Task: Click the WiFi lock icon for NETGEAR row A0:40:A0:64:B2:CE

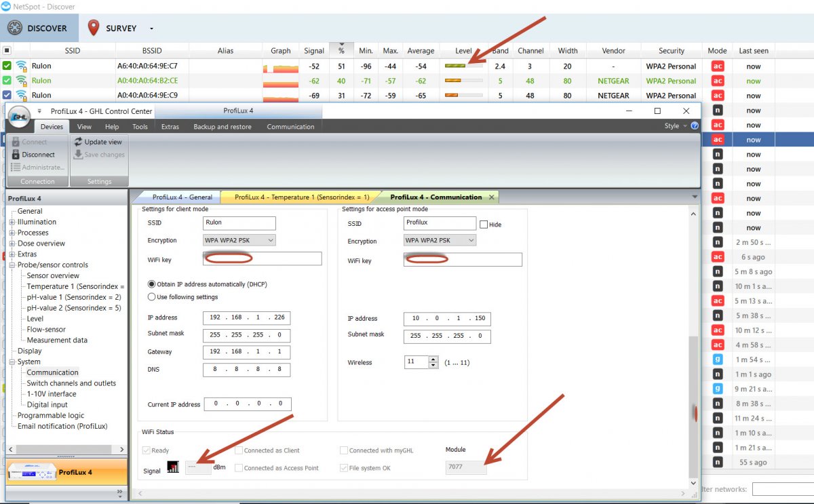Action: coord(22,81)
